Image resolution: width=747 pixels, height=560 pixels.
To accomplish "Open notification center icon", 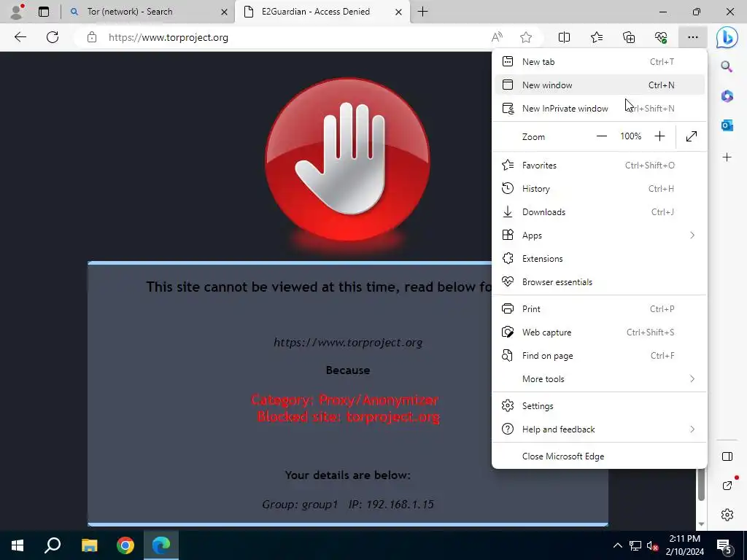I will 724,545.
